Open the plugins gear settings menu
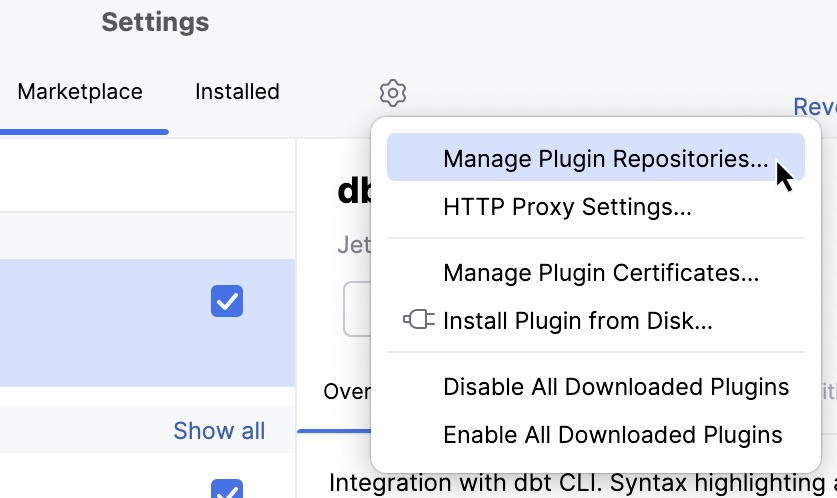 [393, 93]
